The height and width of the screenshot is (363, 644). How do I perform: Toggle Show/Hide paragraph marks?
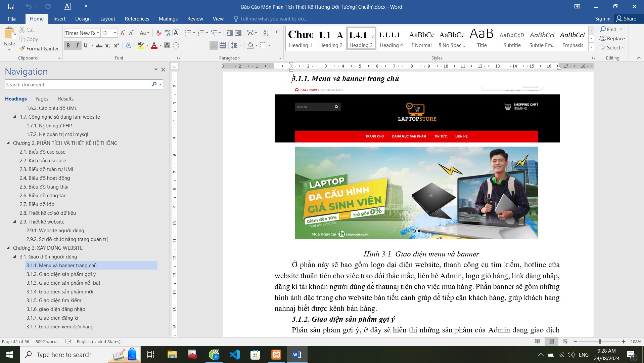point(277,33)
